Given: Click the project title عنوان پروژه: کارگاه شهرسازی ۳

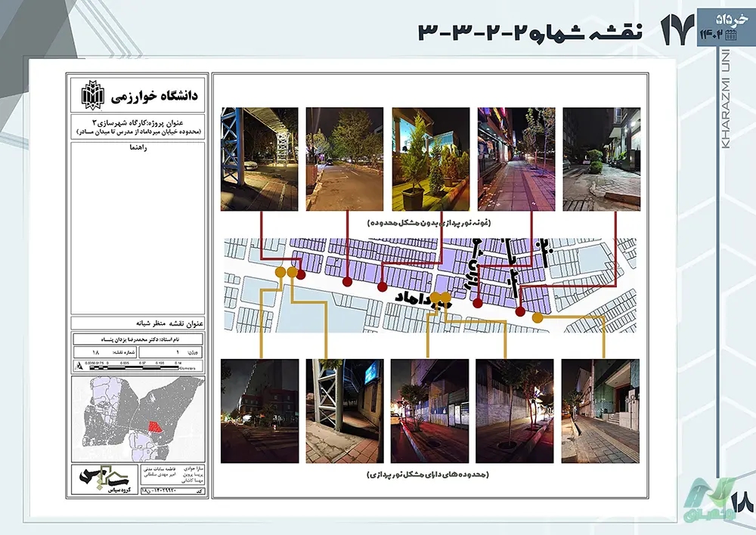Looking at the screenshot, I should (x=138, y=122).
